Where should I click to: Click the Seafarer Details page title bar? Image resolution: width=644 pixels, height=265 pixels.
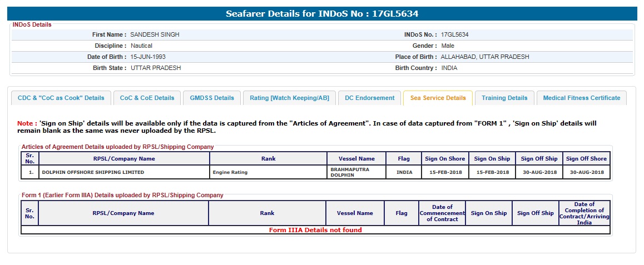(321, 14)
